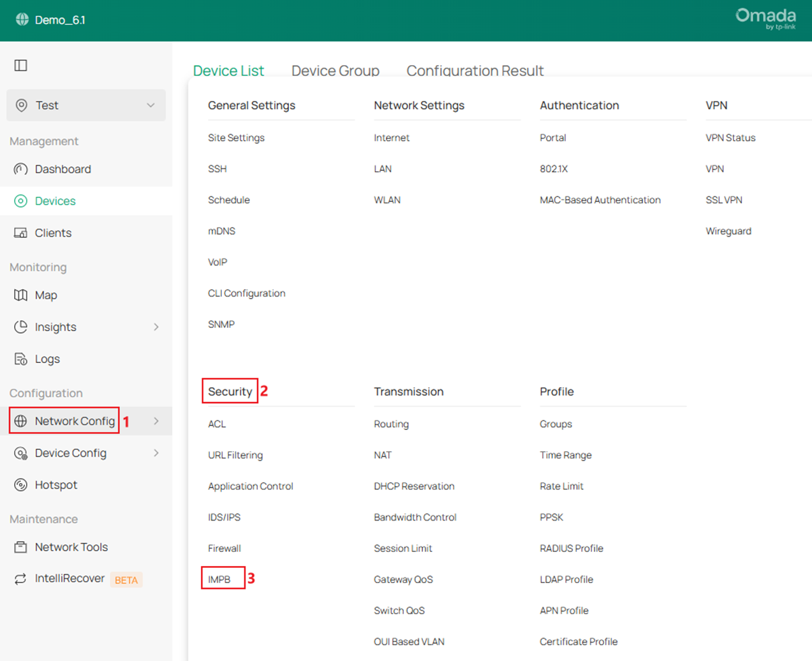This screenshot has width=812, height=661.
Task: Open the Dashboard page
Action: (x=62, y=169)
